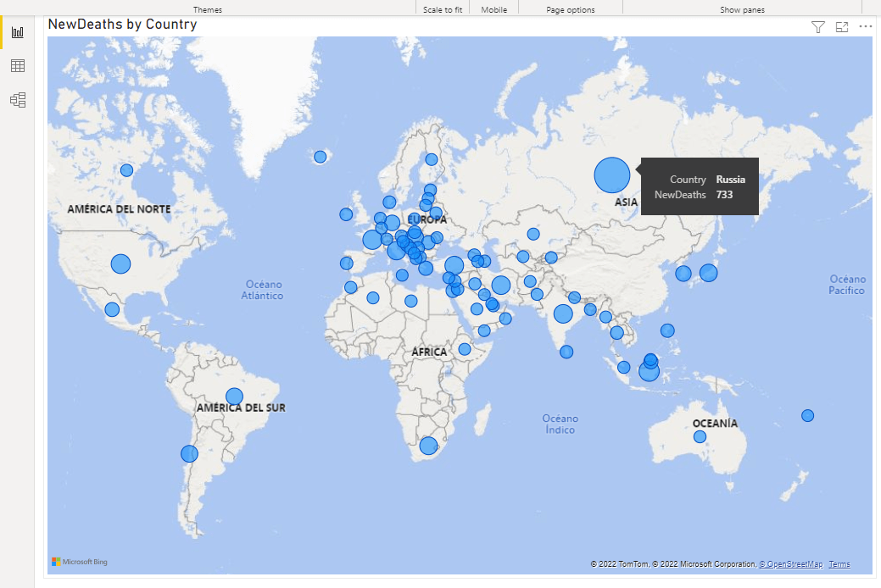
Task: Select the Finland bubble
Action: (x=432, y=159)
